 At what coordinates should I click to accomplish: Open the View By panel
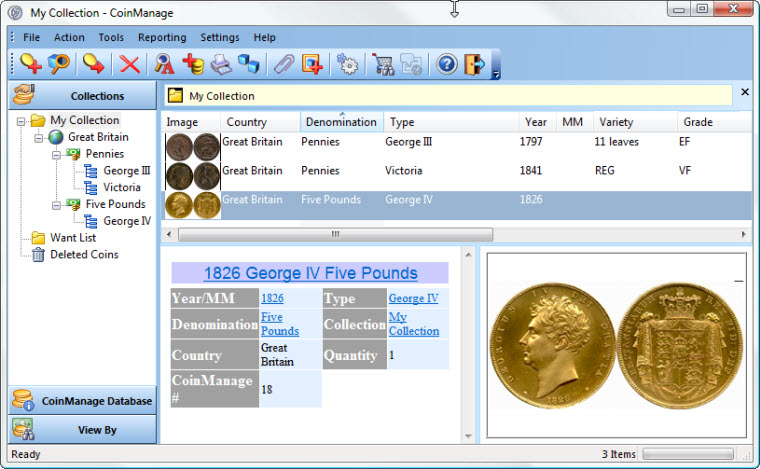82,430
